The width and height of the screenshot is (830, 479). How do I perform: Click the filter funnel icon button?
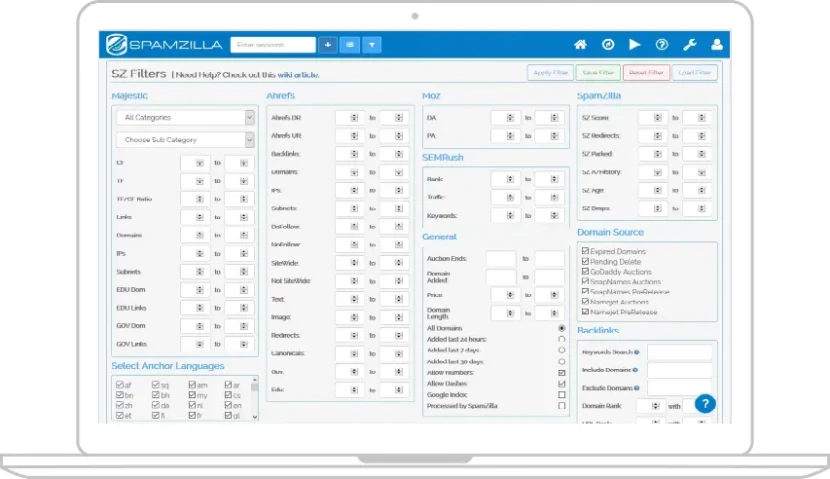point(372,45)
